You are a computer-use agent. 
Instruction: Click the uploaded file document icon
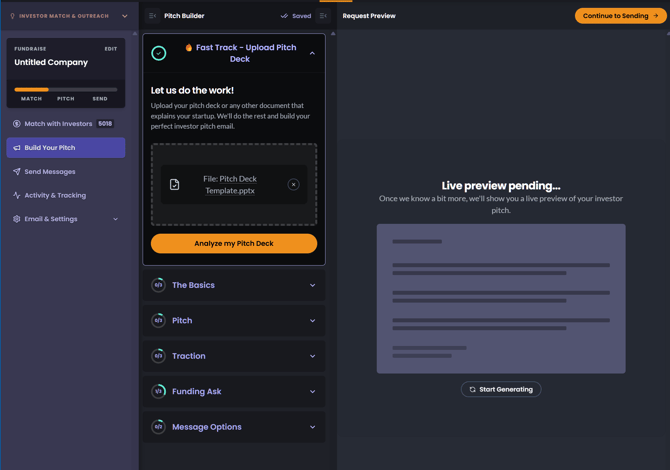coord(175,185)
